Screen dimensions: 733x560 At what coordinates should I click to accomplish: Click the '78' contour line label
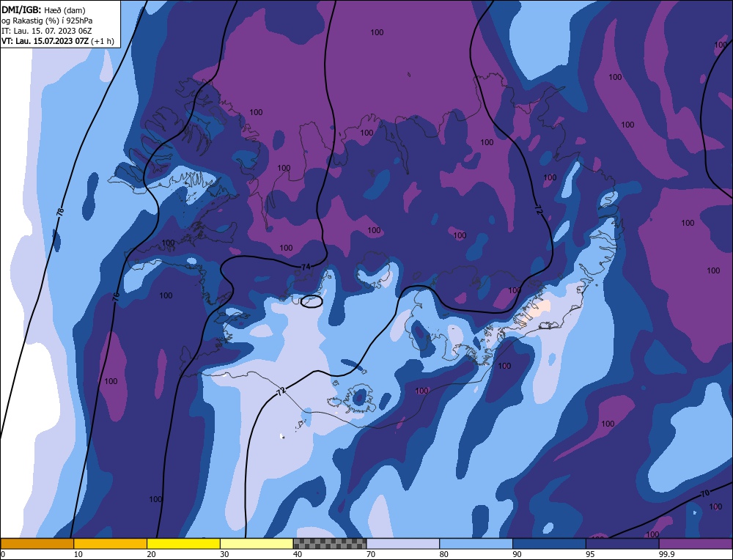point(60,212)
